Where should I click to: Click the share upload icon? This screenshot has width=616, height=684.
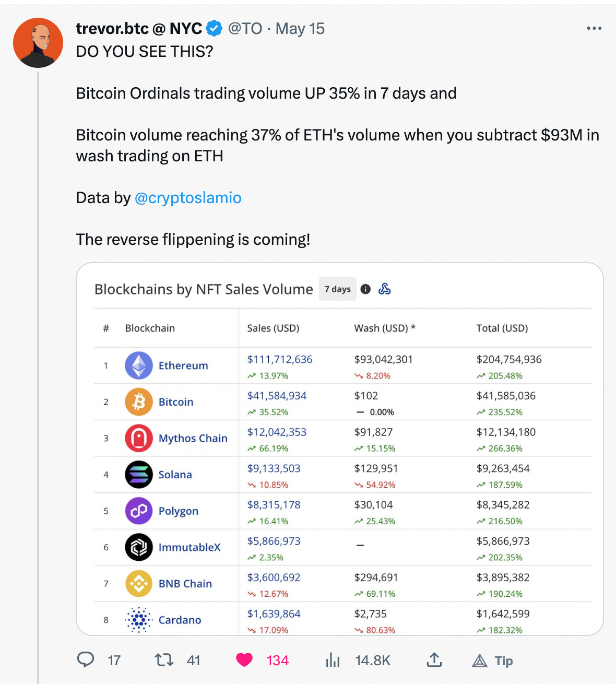click(x=434, y=660)
